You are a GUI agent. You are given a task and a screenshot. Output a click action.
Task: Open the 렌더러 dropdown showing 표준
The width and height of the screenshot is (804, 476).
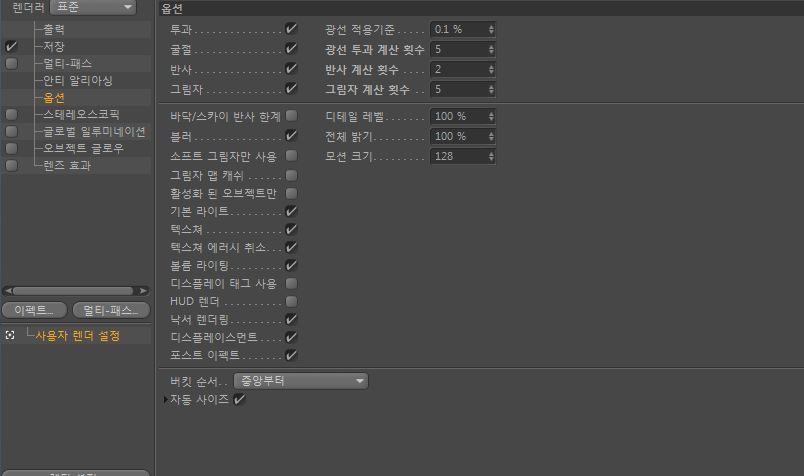coord(92,7)
